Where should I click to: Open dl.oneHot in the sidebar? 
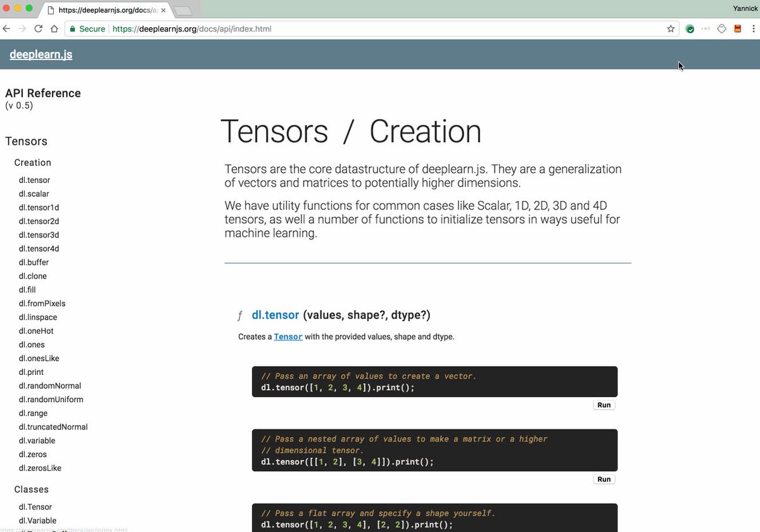pos(36,331)
